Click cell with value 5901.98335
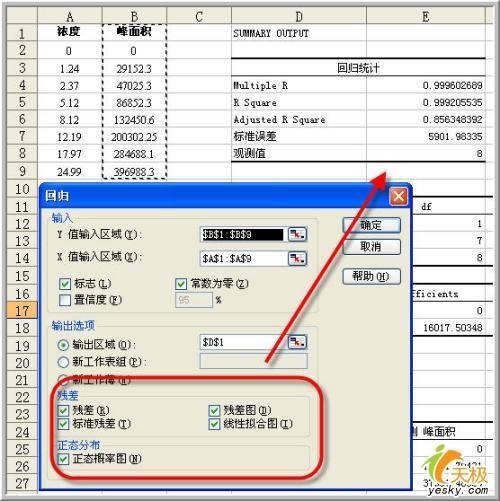The image size is (500, 501). coord(426,136)
